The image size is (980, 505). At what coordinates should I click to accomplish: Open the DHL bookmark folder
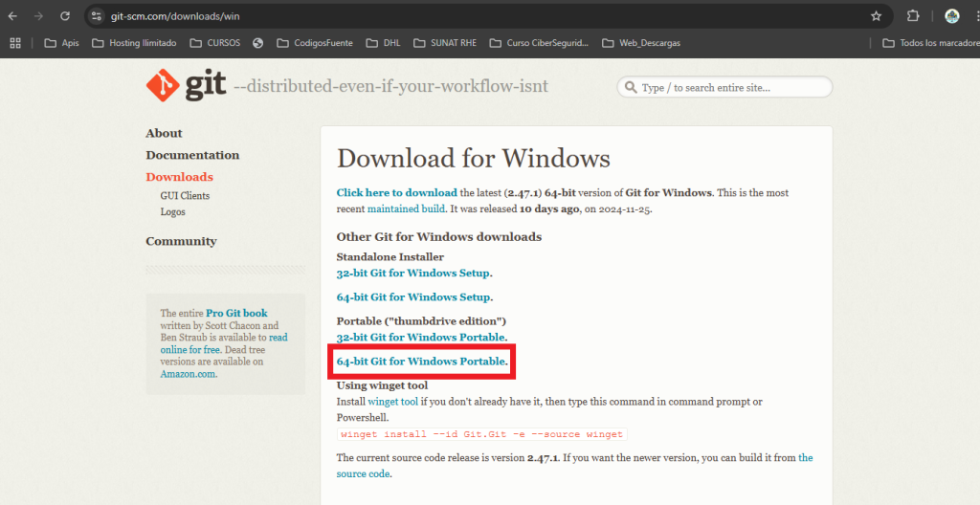383,43
